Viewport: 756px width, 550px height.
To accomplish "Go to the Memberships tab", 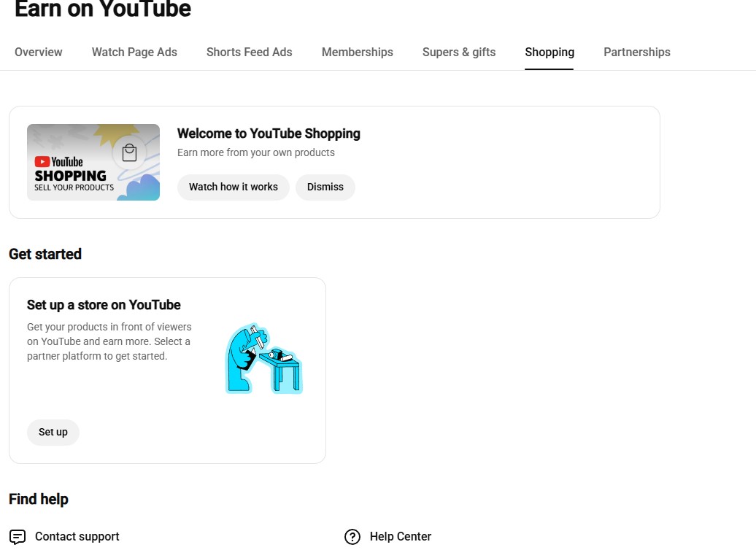I will click(358, 52).
